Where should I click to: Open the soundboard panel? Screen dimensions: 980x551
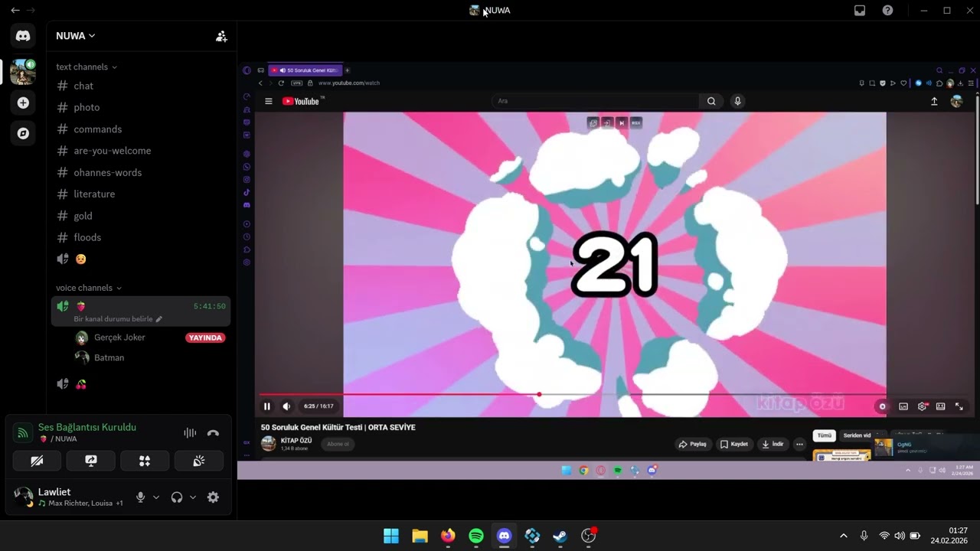point(199,461)
